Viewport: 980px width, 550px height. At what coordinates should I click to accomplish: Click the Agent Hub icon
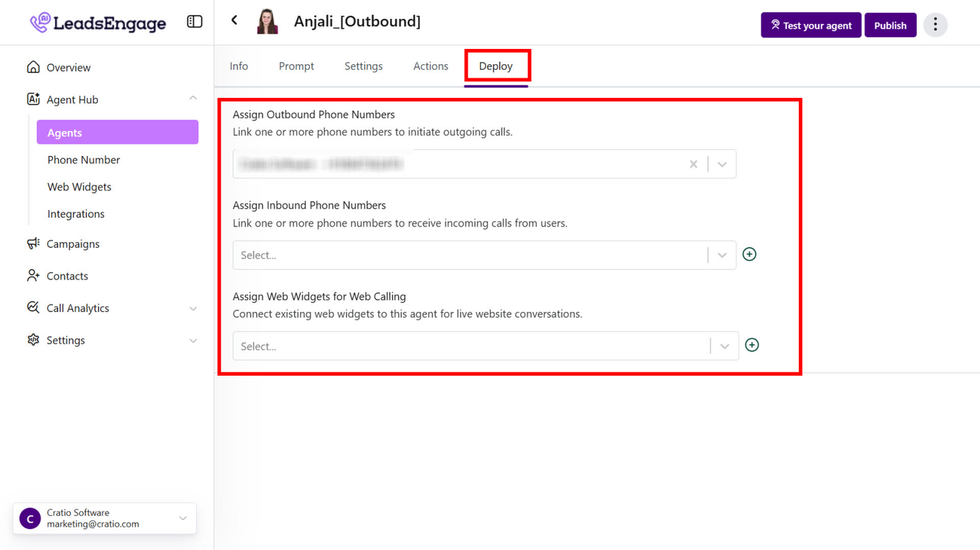[x=33, y=99]
